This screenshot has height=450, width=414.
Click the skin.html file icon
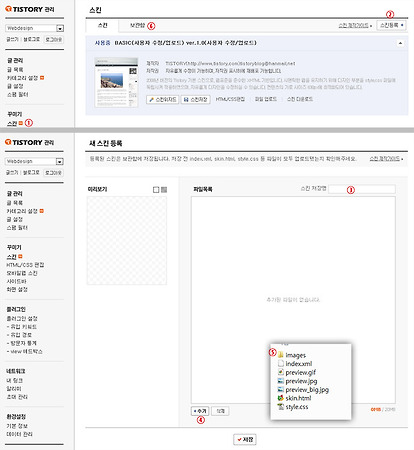coord(280,398)
